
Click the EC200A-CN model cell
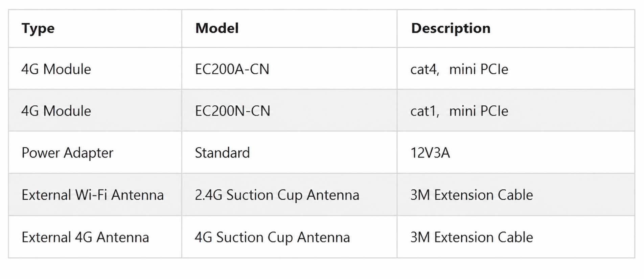tap(232, 69)
